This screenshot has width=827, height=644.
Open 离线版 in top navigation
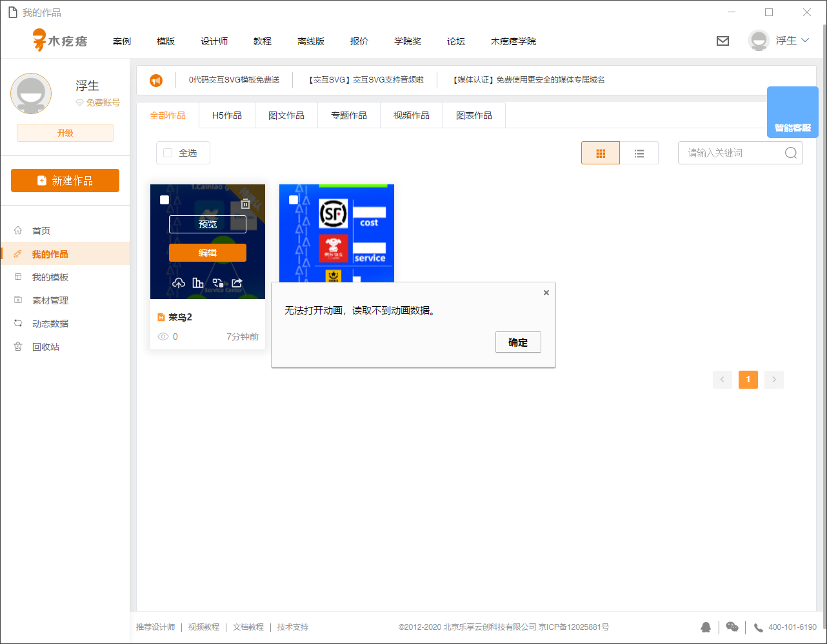(x=311, y=41)
